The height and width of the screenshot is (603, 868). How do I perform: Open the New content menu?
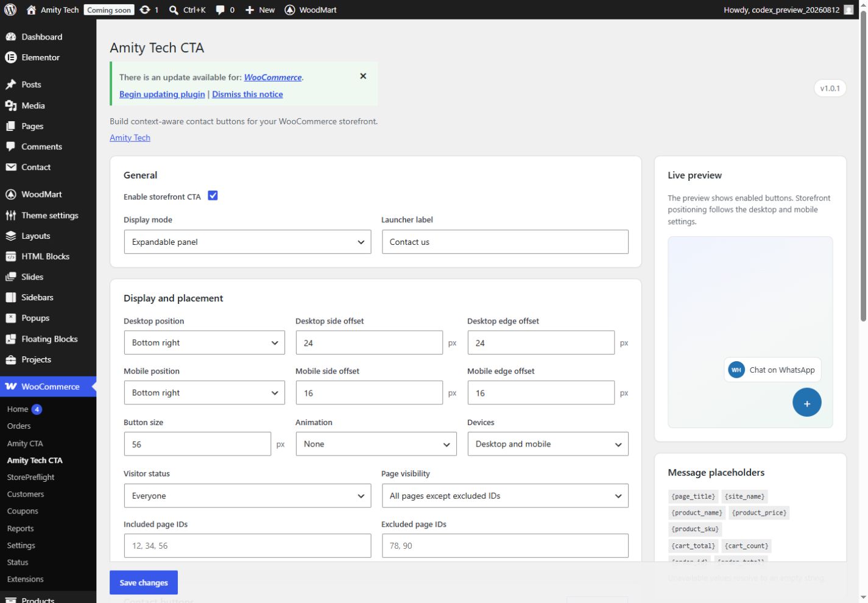pos(260,10)
